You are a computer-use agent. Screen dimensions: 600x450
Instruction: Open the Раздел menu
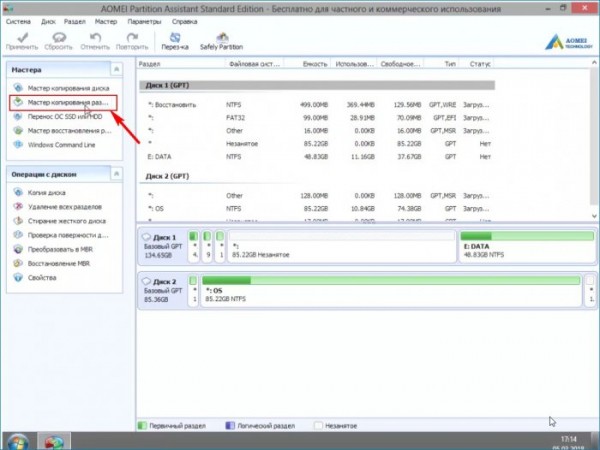tap(75, 21)
